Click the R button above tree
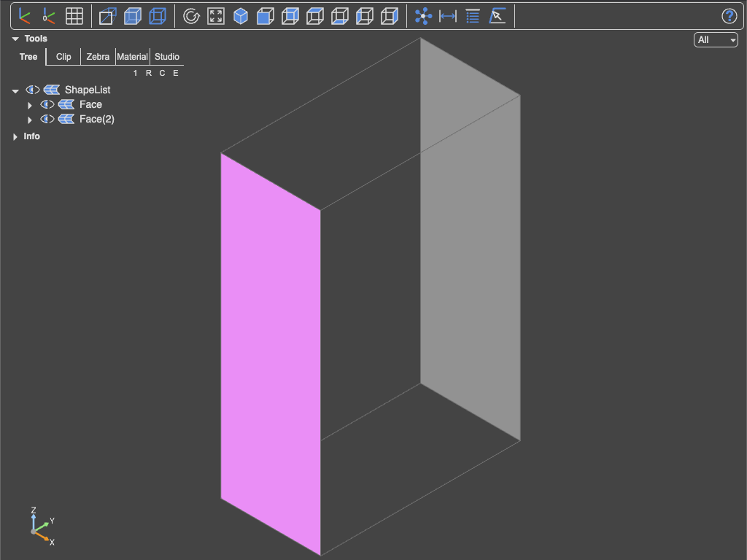 pyautogui.click(x=149, y=73)
